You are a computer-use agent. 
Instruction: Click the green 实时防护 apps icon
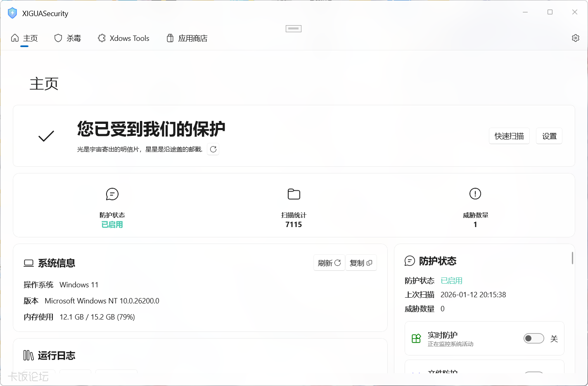(x=416, y=339)
